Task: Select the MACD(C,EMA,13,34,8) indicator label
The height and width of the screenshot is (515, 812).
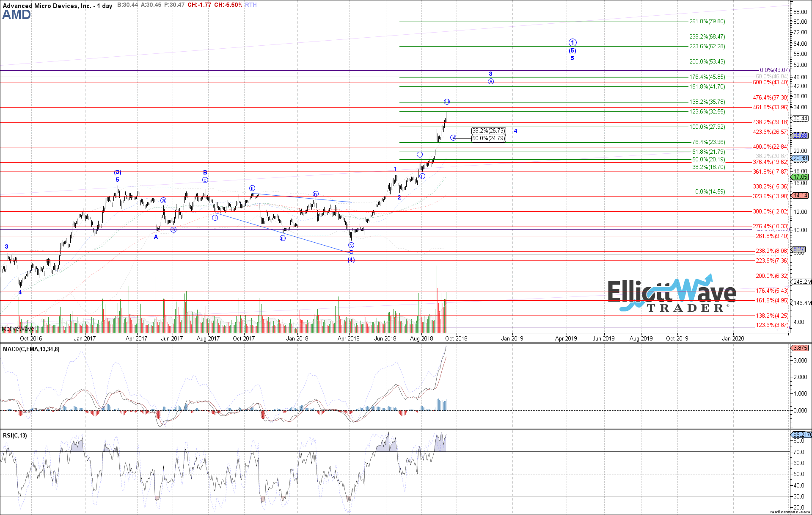Action: (x=31, y=349)
